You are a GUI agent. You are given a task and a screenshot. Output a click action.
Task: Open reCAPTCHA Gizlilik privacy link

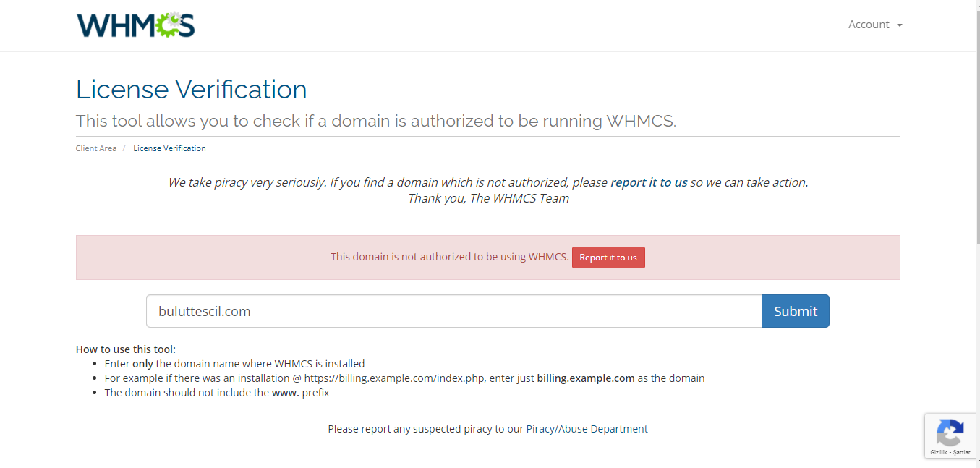click(x=939, y=452)
